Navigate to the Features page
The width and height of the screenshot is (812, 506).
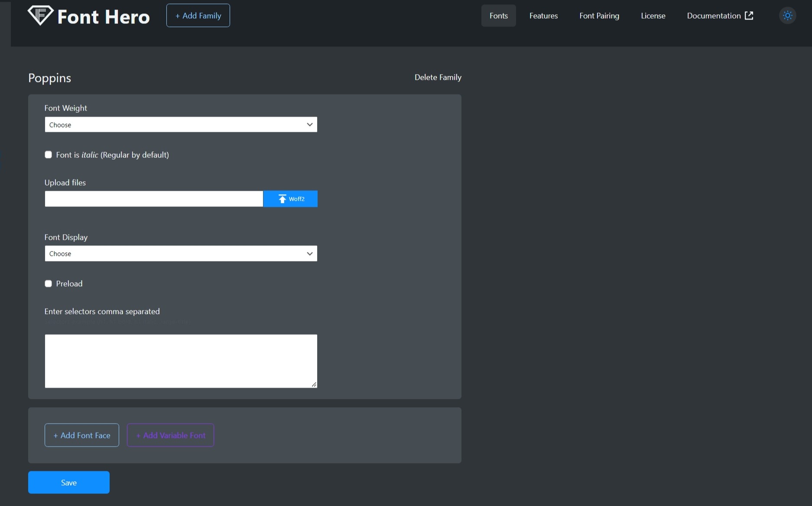click(x=543, y=15)
